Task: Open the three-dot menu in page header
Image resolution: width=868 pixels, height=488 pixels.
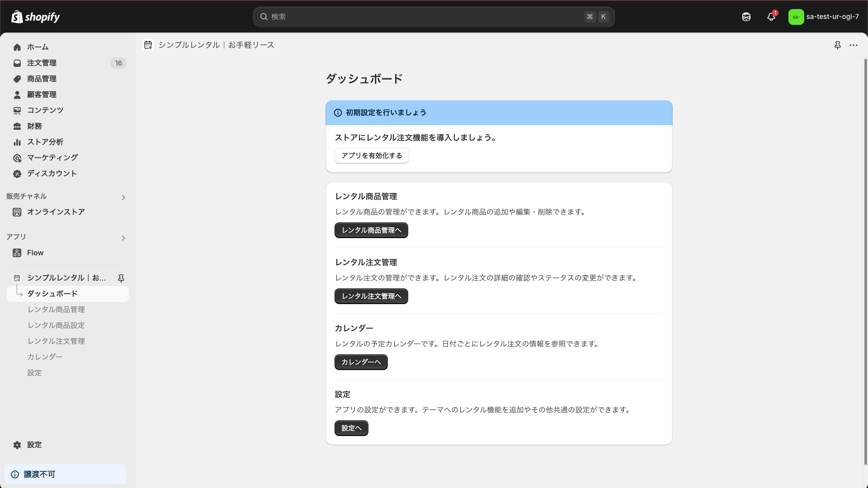Action: 854,45
